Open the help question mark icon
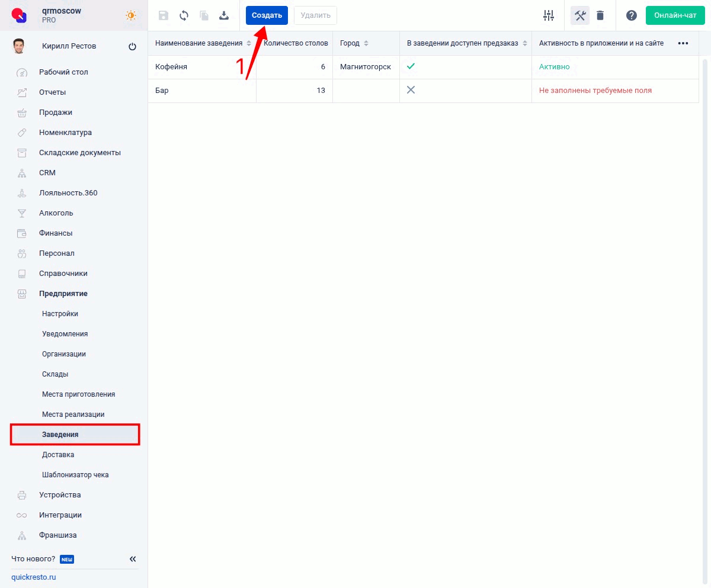The height and width of the screenshot is (588, 711). (x=632, y=15)
